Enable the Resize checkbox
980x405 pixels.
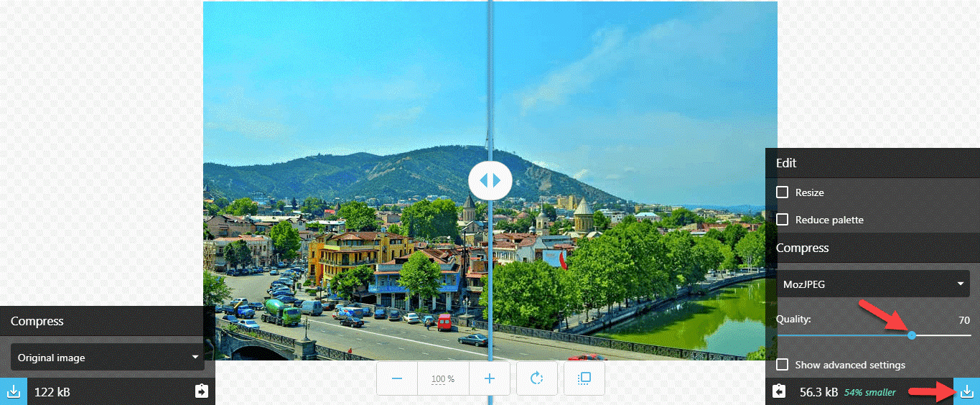783,192
